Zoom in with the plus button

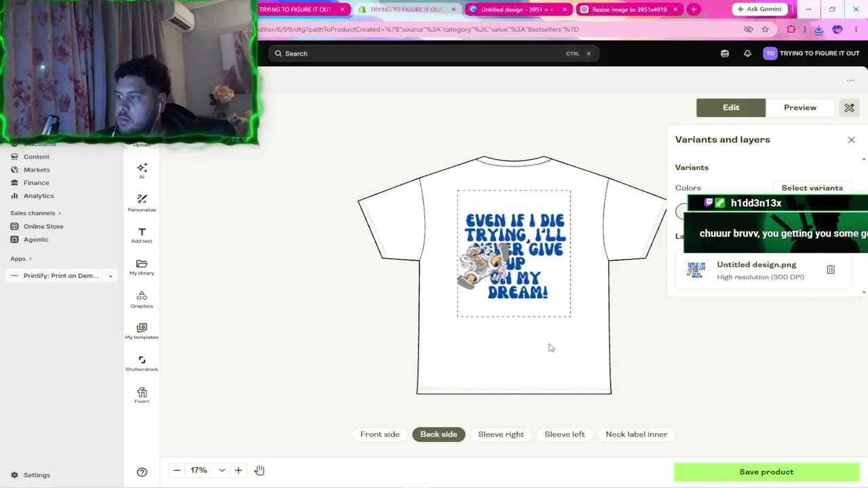[238, 470]
